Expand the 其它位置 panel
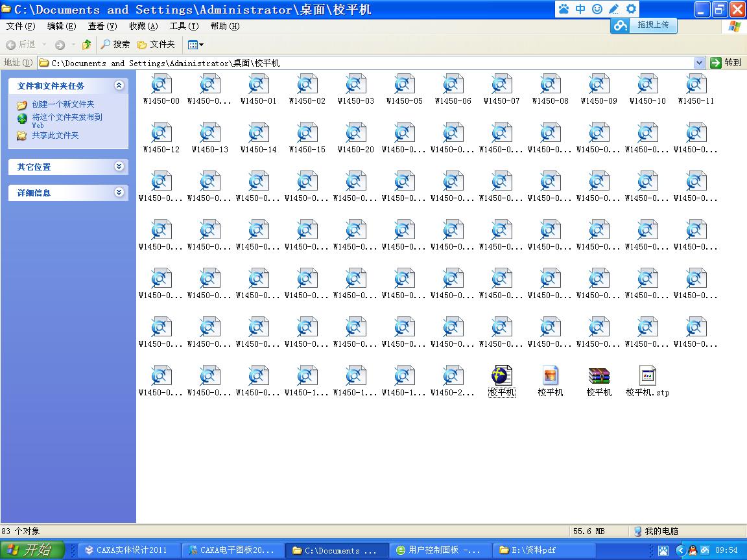The height and width of the screenshot is (560, 747). [119, 166]
